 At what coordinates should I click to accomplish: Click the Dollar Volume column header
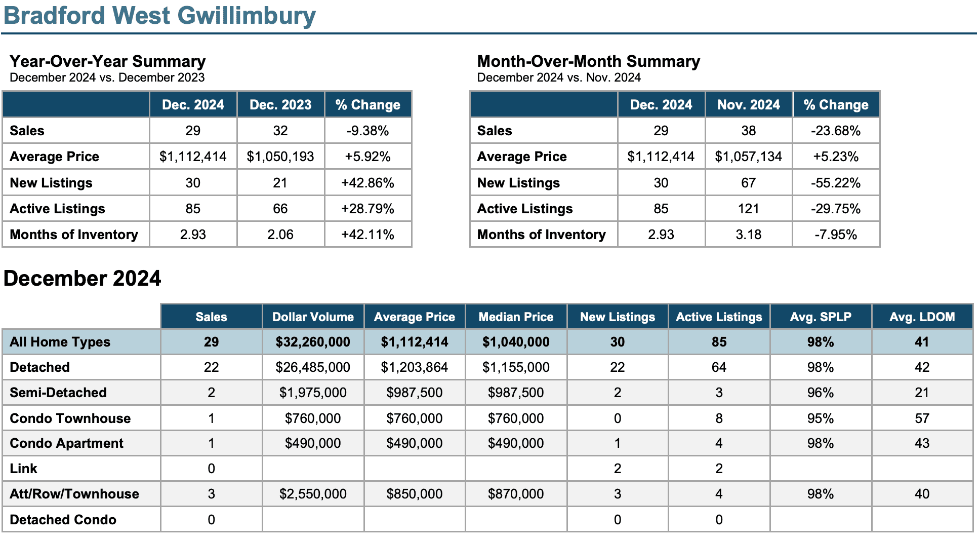[313, 317]
